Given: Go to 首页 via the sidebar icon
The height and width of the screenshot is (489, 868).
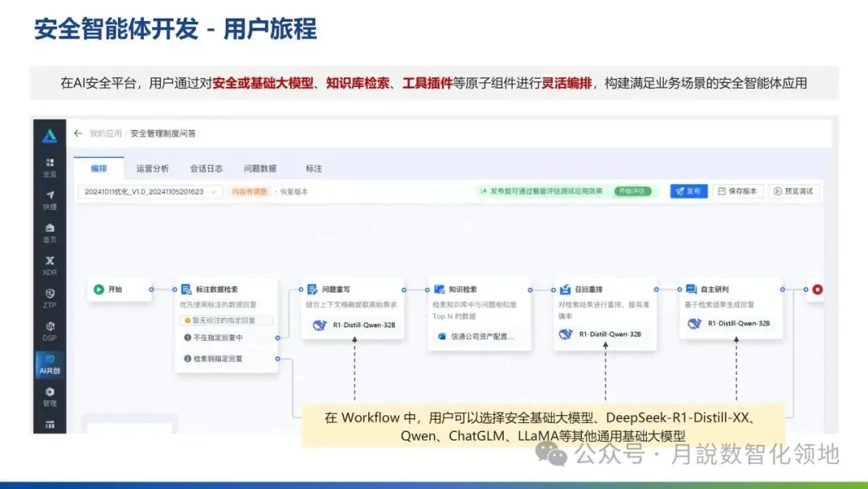Looking at the screenshot, I should pyautogui.click(x=50, y=232).
